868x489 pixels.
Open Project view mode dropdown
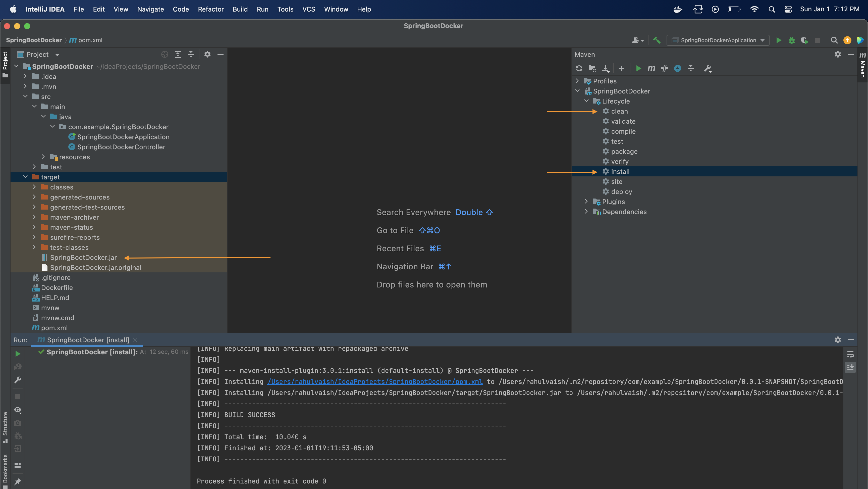(57, 55)
